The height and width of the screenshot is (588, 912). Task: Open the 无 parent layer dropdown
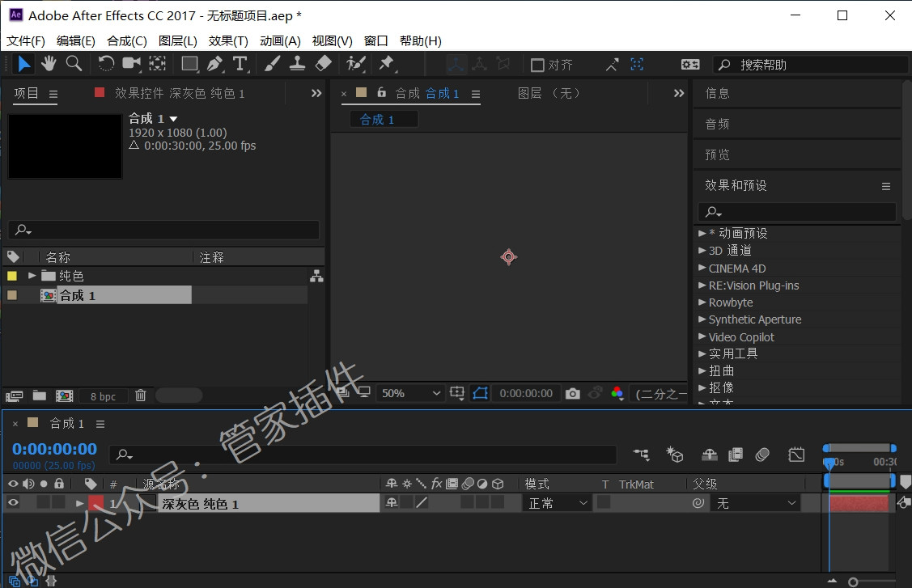click(x=755, y=503)
